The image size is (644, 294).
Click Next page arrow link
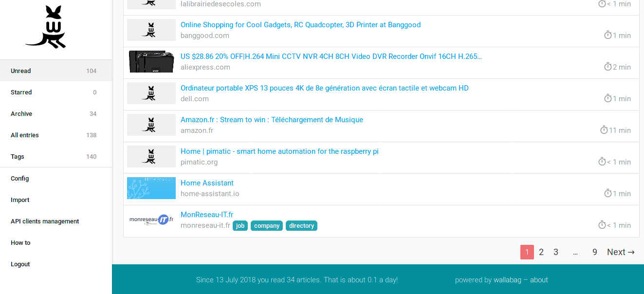621,252
